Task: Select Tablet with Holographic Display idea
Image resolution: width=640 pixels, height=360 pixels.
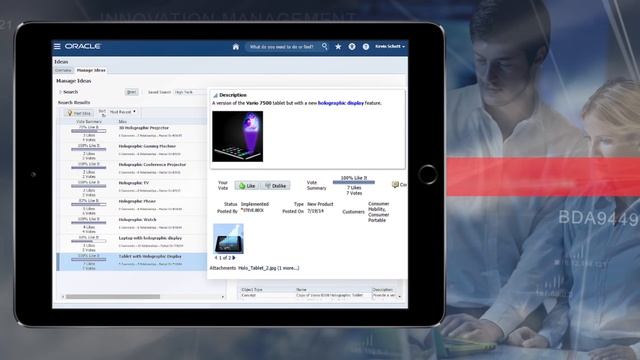Action: pos(150,256)
